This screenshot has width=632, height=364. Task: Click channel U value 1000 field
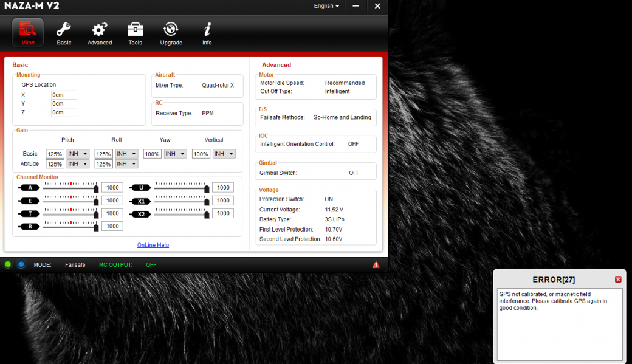click(223, 187)
